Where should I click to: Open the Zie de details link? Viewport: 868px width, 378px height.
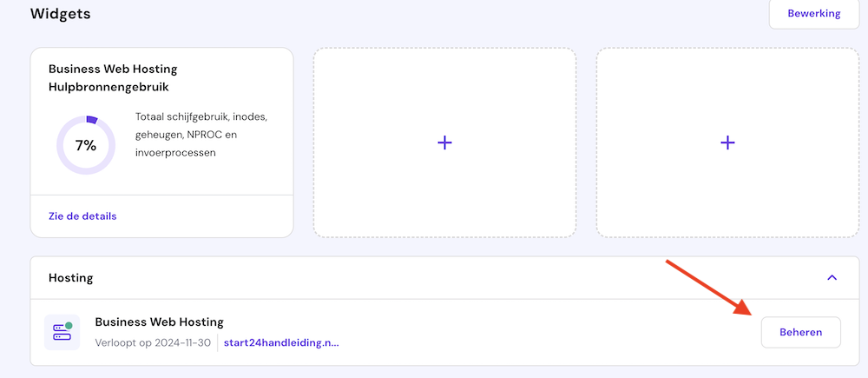pyautogui.click(x=82, y=216)
